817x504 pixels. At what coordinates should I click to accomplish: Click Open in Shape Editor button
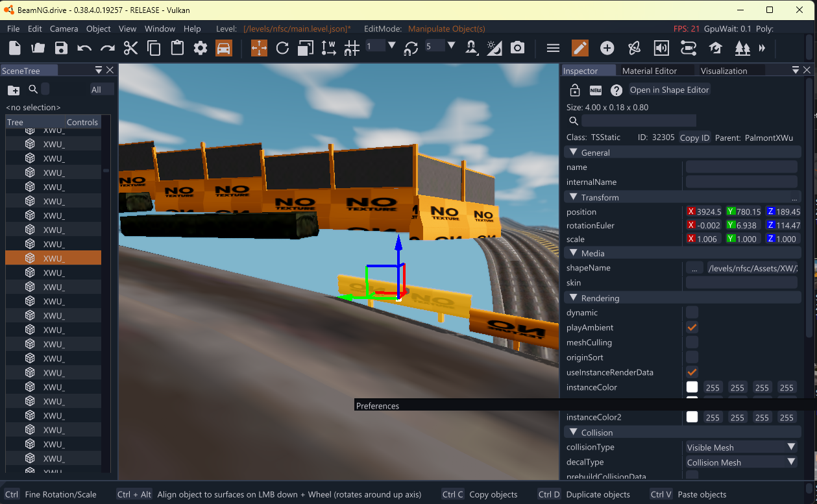670,90
